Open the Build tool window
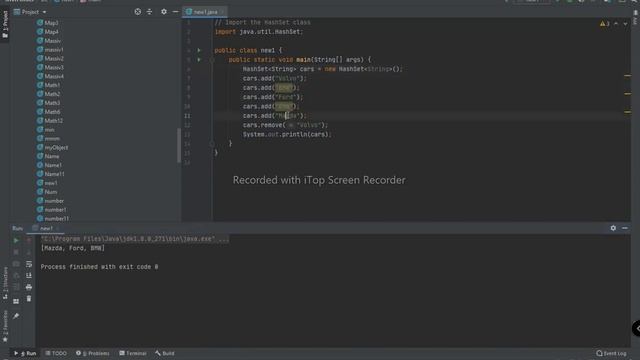Screen dimensions: 640x360 pyautogui.click(x=165, y=353)
